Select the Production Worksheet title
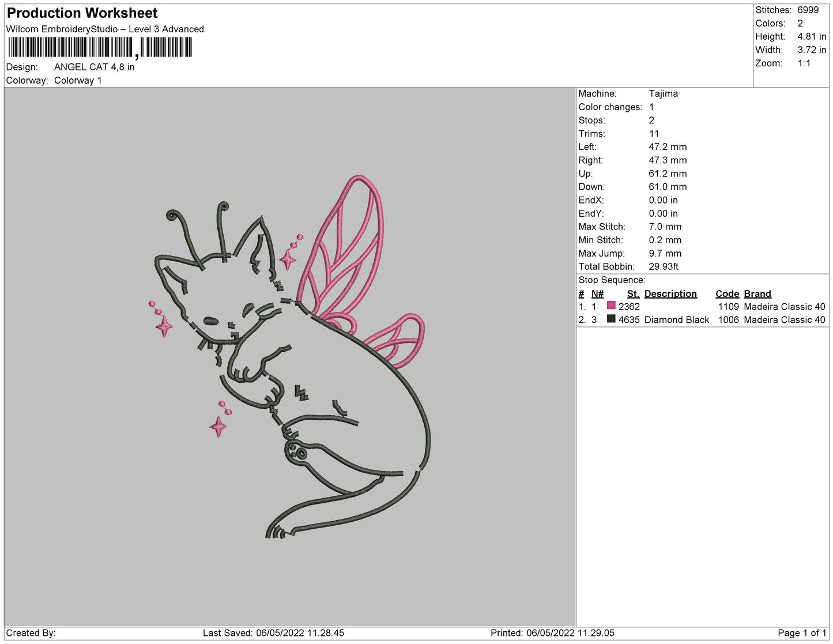 82,13
